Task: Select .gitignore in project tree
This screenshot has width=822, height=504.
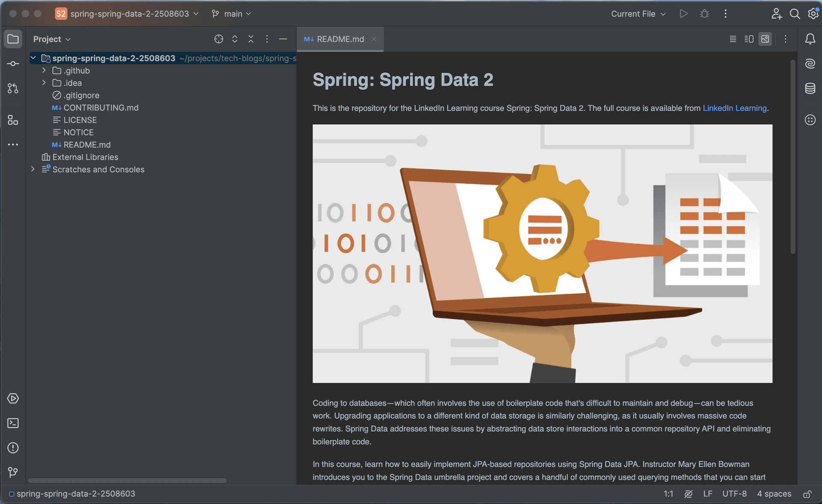Action: [x=81, y=95]
